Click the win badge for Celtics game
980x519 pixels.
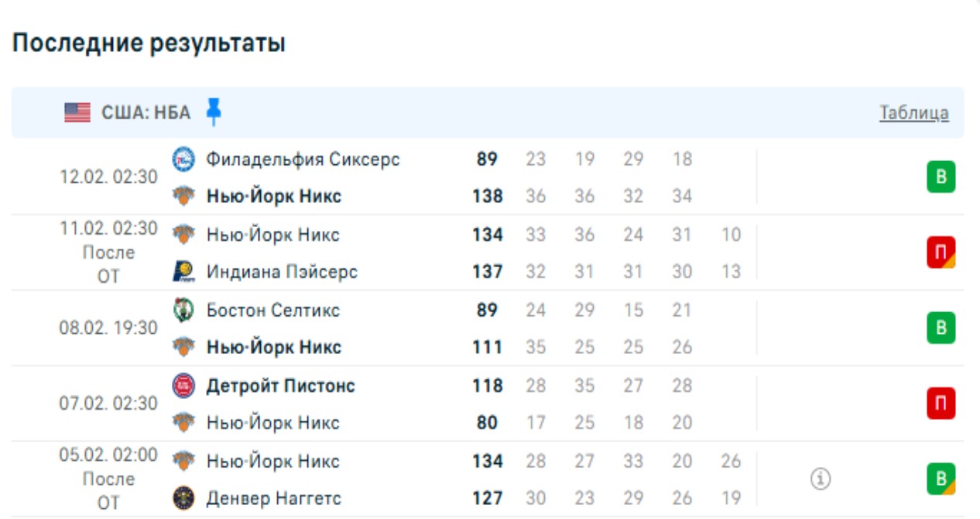click(941, 328)
